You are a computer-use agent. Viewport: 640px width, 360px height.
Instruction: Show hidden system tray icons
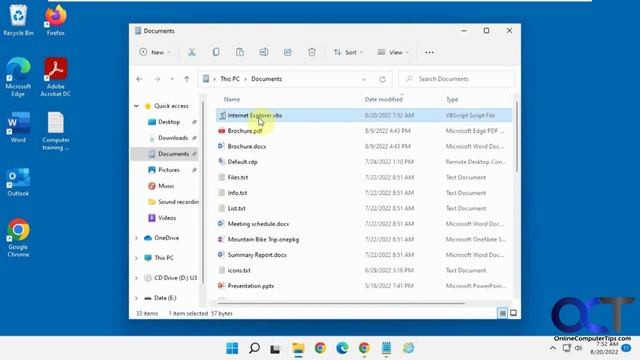(x=553, y=348)
